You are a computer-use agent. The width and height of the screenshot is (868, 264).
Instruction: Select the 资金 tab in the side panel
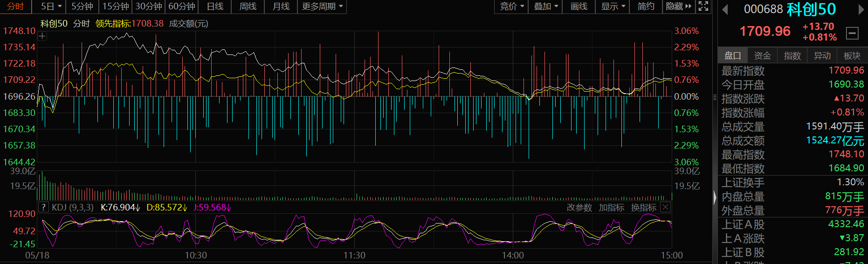pyautogui.click(x=762, y=55)
